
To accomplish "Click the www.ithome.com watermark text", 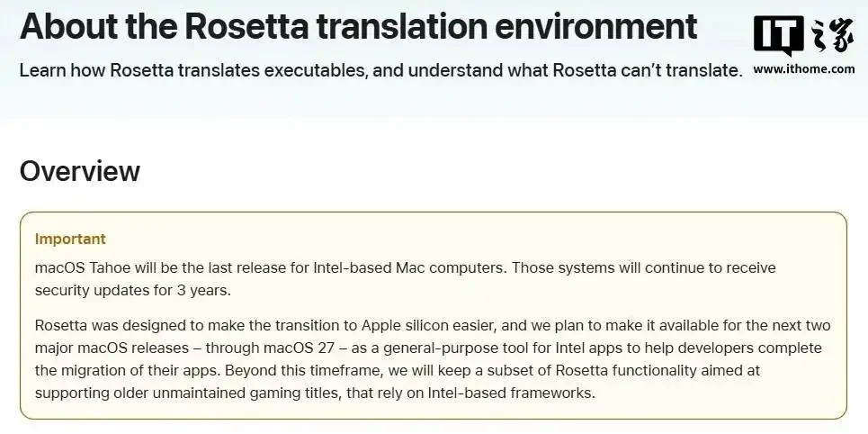I will tap(803, 69).
